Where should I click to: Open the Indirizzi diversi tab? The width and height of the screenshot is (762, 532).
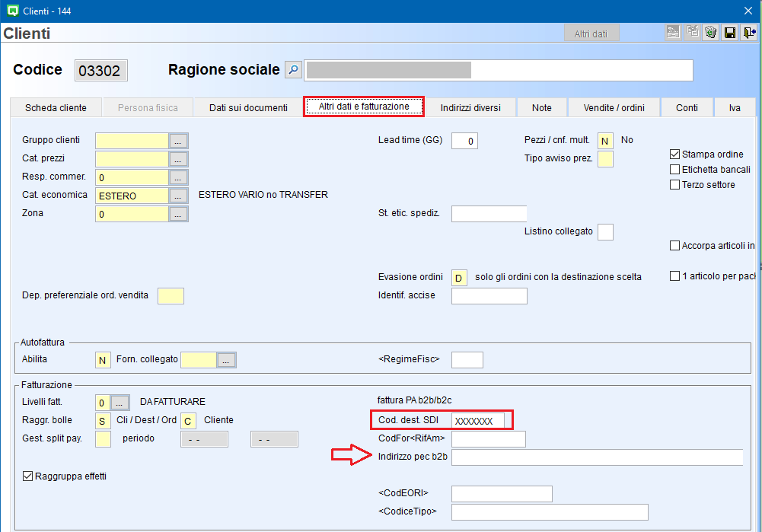[x=470, y=108]
